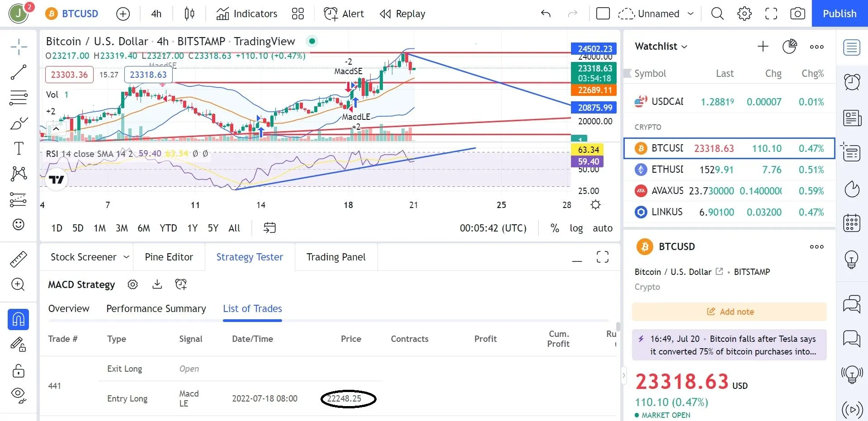
Task: Add a symbol to the watchlist
Action: point(763,47)
